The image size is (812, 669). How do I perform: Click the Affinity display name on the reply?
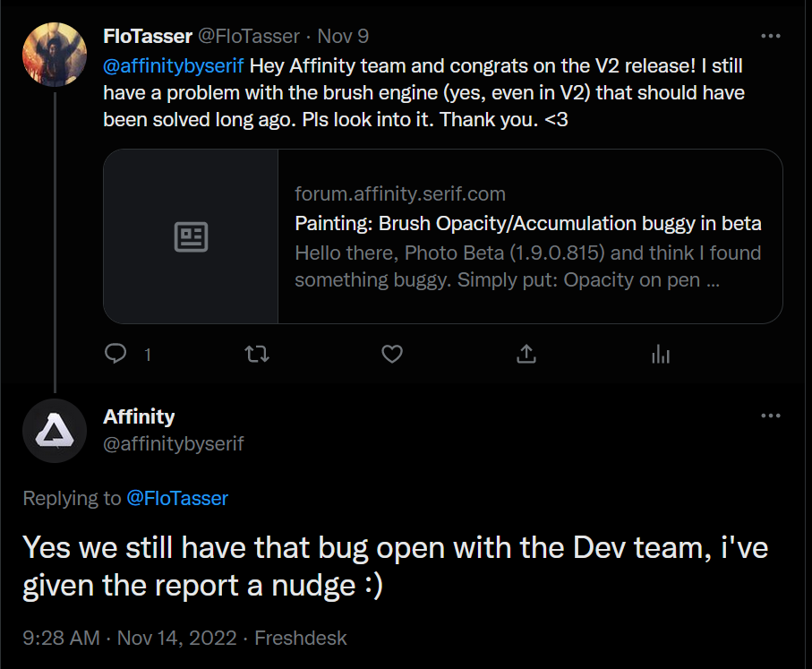click(x=139, y=416)
